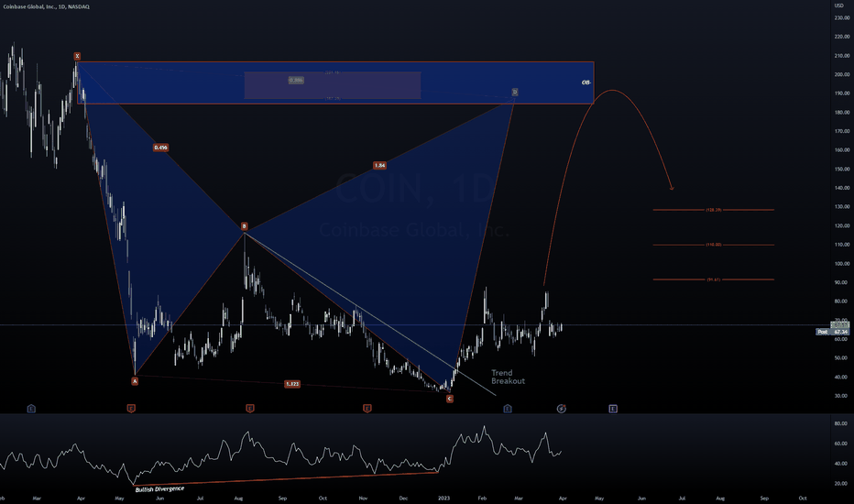This screenshot has height=504, width=854.
Task: Click the 1.123 ratio label
Action: (x=292, y=384)
